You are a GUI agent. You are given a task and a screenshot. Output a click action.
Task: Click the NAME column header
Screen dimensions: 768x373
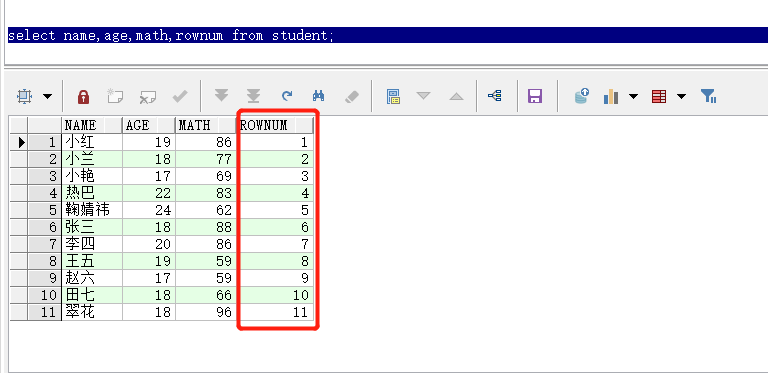pyautogui.click(x=92, y=125)
